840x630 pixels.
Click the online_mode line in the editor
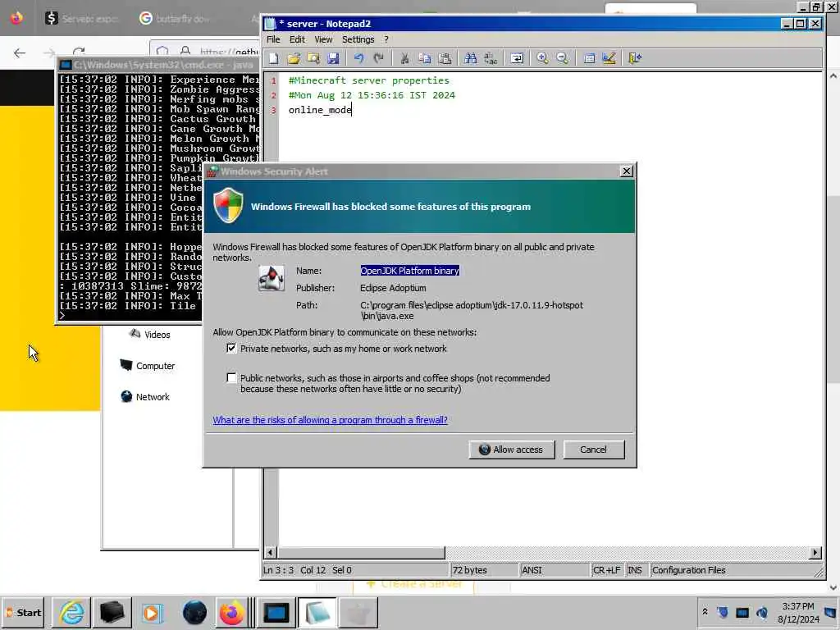tap(320, 110)
